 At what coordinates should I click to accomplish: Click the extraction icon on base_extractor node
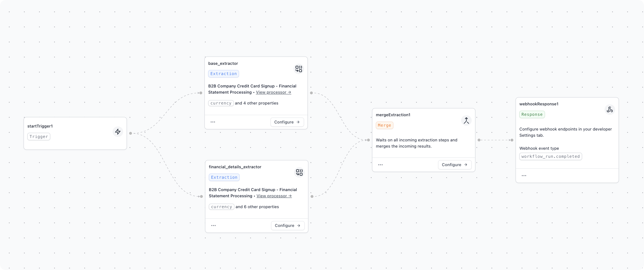pos(299,69)
